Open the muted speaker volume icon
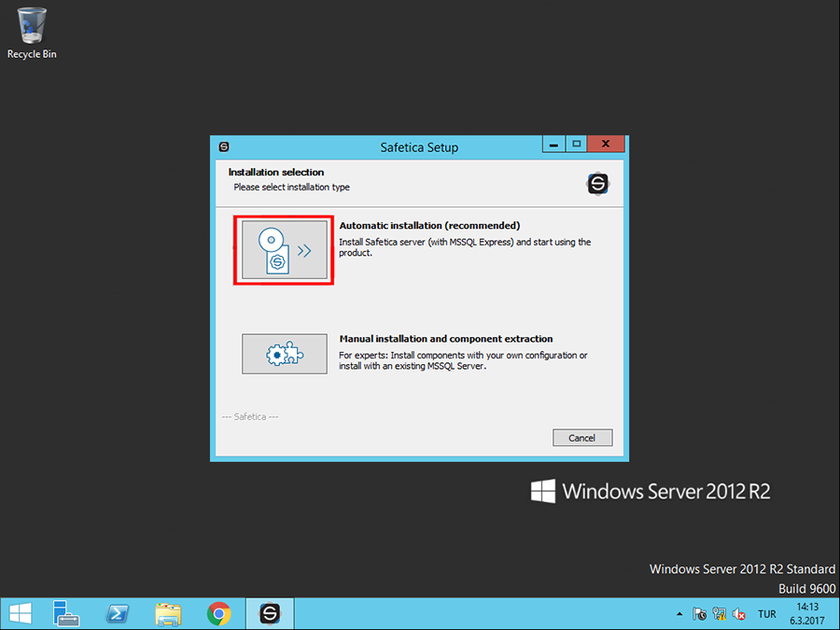Image resolution: width=840 pixels, height=630 pixels. point(739,614)
